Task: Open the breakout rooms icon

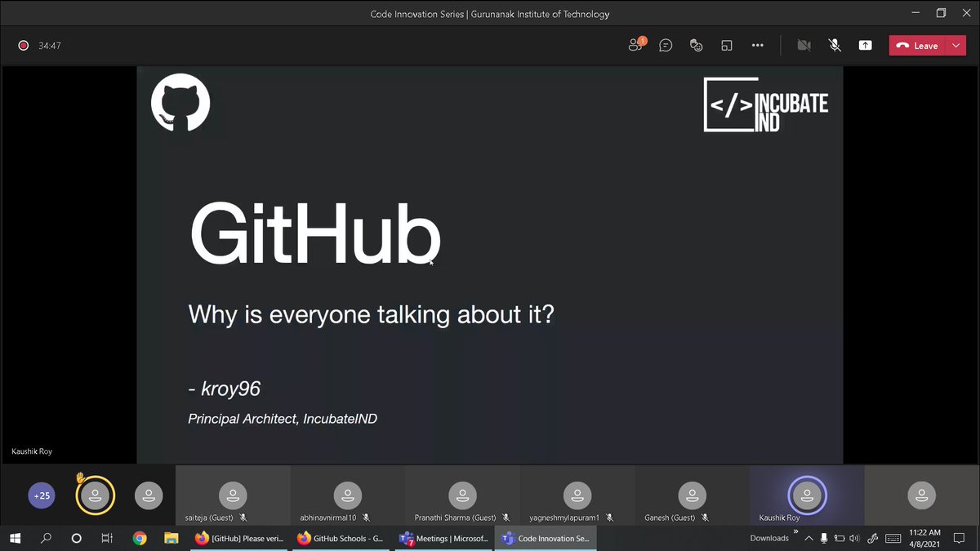Action: coord(726,46)
